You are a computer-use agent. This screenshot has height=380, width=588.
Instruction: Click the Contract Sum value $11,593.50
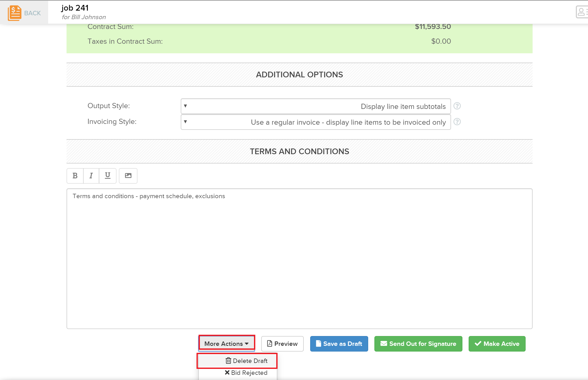pos(433,26)
